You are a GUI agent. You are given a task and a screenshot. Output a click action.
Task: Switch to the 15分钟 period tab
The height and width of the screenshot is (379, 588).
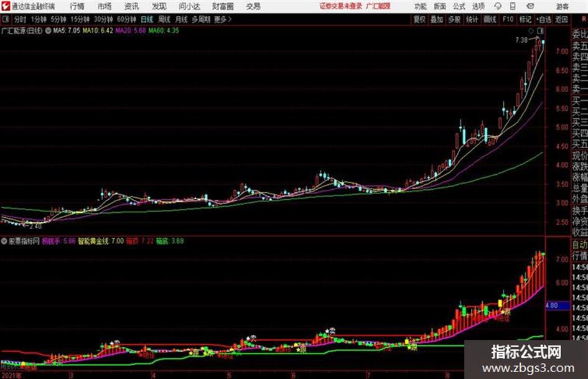click(x=80, y=19)
